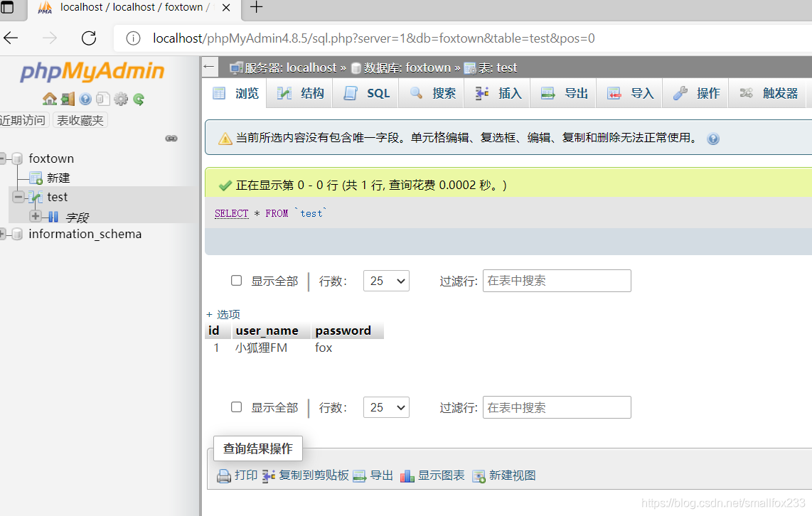This screenshot has height=516, width=812.
Task: Click the 表: test breadcrumb link
Action: click(497, 68)
